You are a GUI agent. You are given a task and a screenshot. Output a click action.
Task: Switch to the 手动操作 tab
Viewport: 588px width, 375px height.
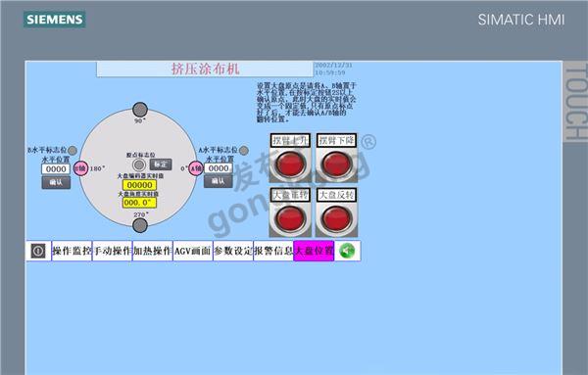coord(112,251)
